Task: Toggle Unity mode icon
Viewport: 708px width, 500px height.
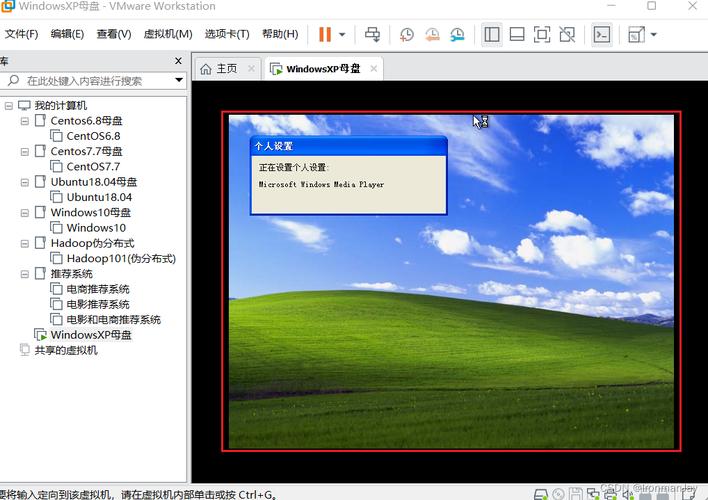Action: coord(567,34)
